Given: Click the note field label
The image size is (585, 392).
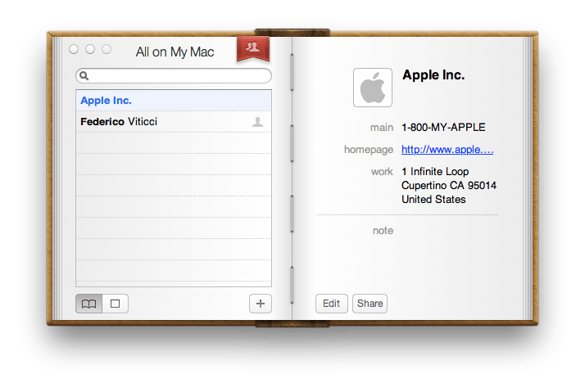Looking at the screenshot, I should tap(383, 231).
